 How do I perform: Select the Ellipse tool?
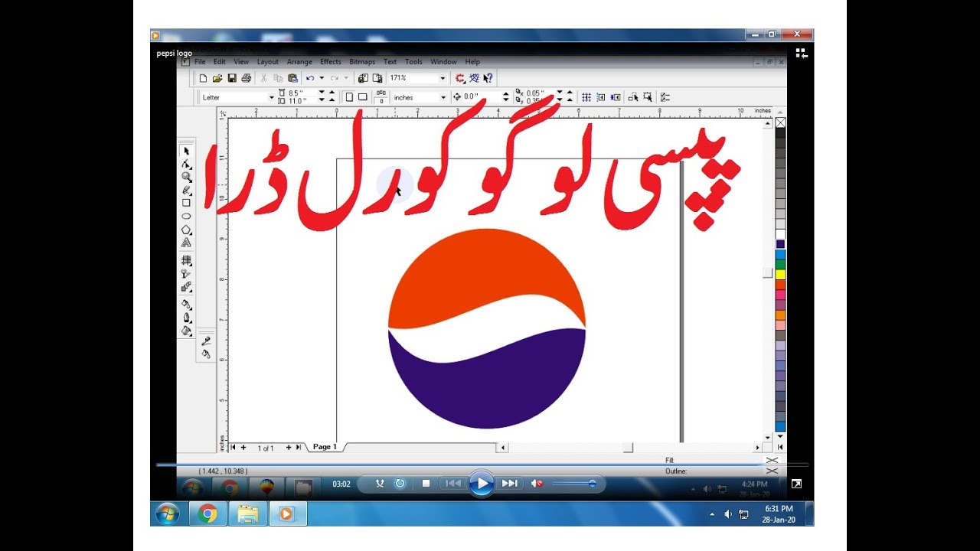(186, 216)
